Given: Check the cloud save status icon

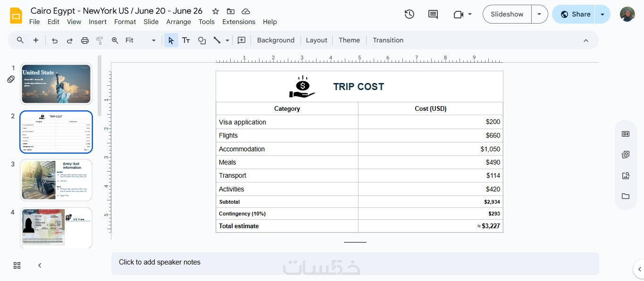Looking at the screenshot, I should click(x=246, y=11).
